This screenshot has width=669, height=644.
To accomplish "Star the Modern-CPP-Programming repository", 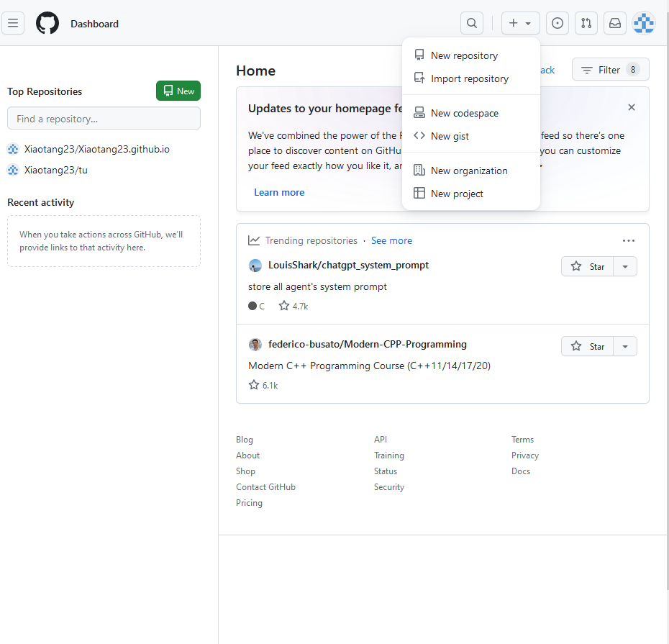I will (588, 346).
